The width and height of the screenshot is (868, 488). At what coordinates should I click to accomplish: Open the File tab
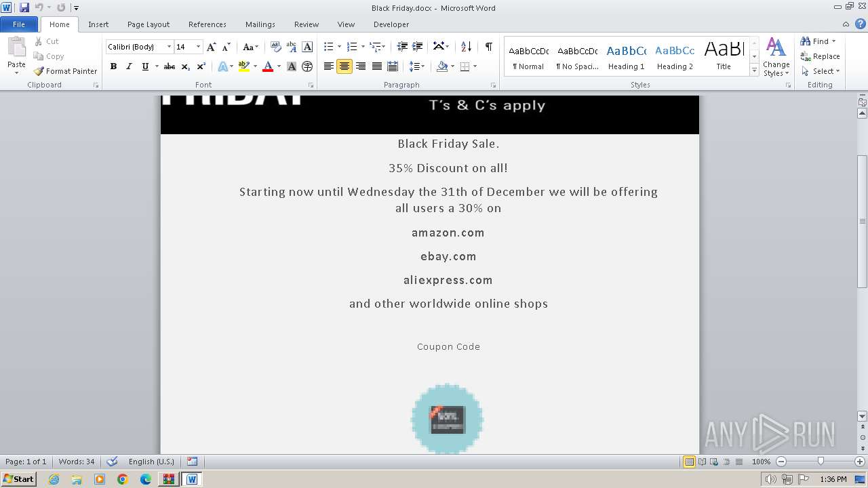[x=19, y=24]
